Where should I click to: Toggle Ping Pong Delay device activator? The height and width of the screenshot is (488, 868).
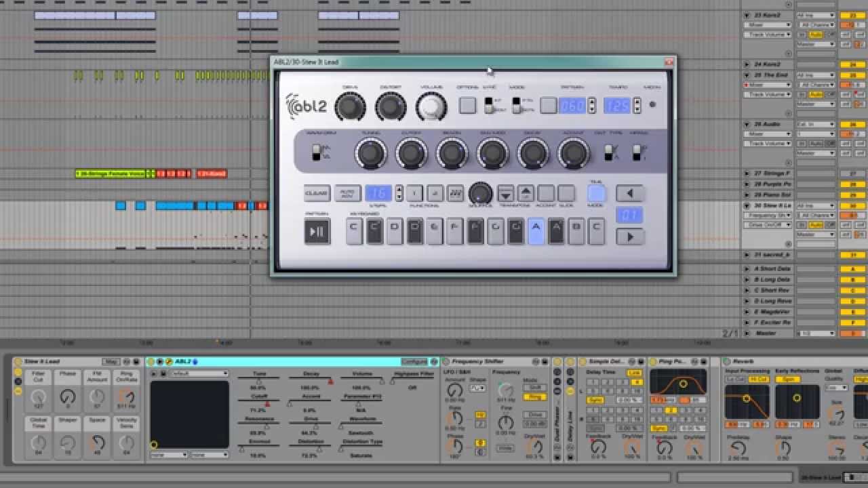[x=652, y=362]
